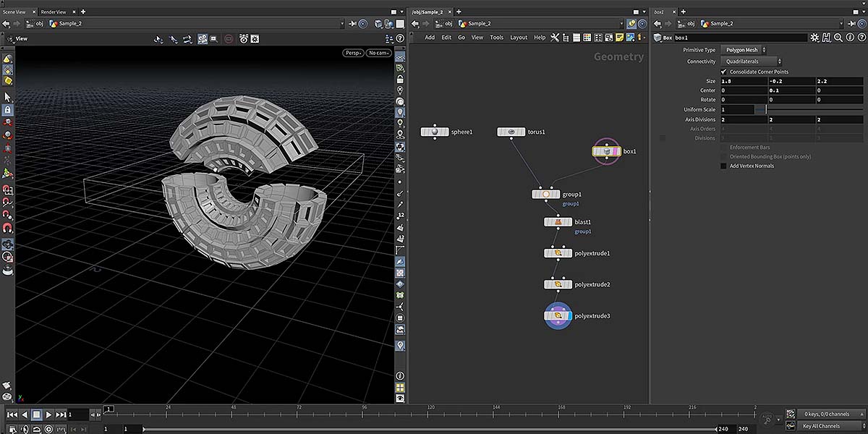
Task: Click the red circle icon in viewport toolbar
Action: click(229, 38)
